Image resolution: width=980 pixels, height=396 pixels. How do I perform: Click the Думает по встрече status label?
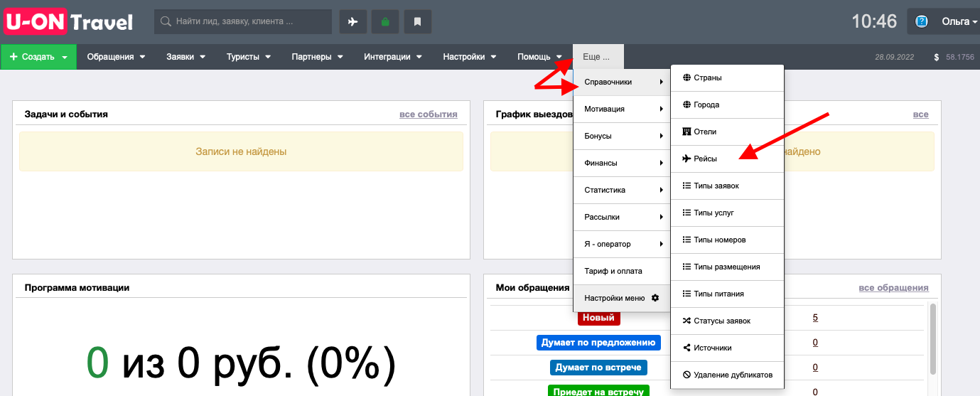598,368
